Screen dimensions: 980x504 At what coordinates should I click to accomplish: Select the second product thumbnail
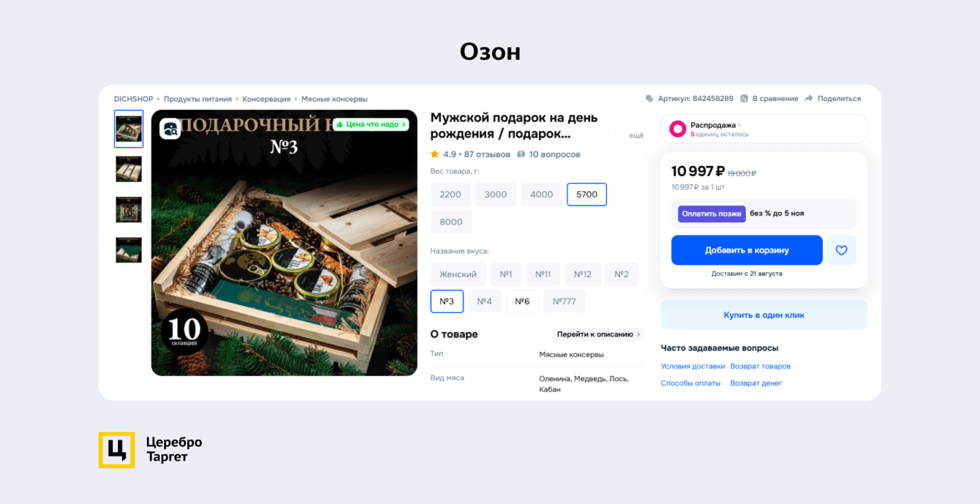(x=129, y=169)
